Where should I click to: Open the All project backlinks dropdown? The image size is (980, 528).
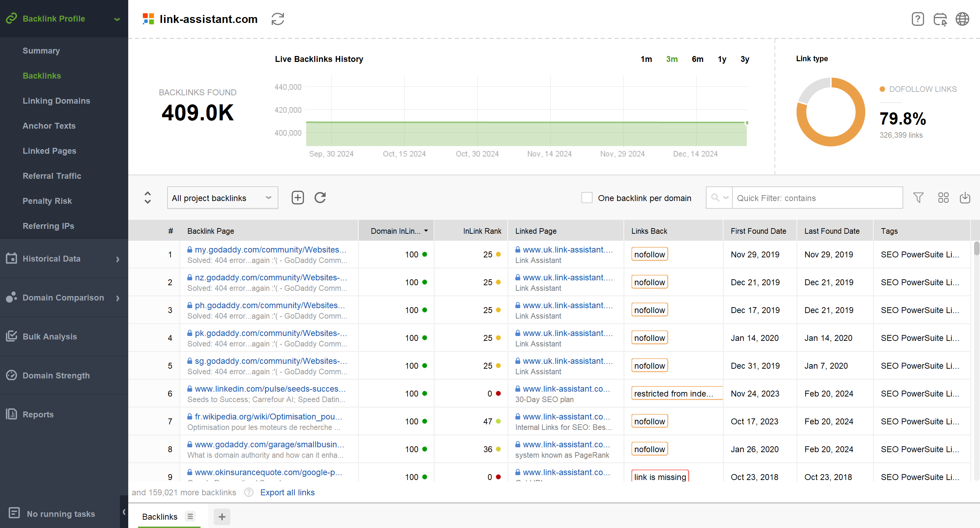222,198
